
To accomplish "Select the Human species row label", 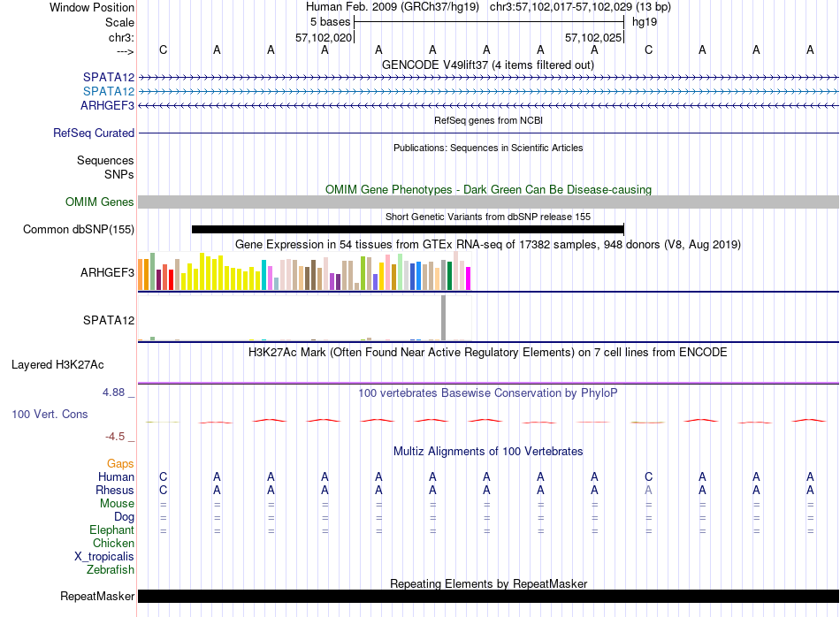I will coord(116,476).
